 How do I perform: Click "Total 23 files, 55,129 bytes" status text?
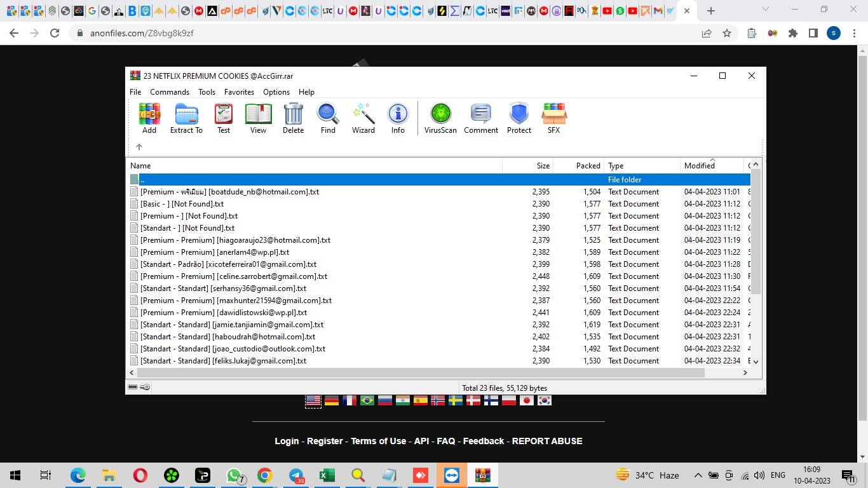(505, 388)
